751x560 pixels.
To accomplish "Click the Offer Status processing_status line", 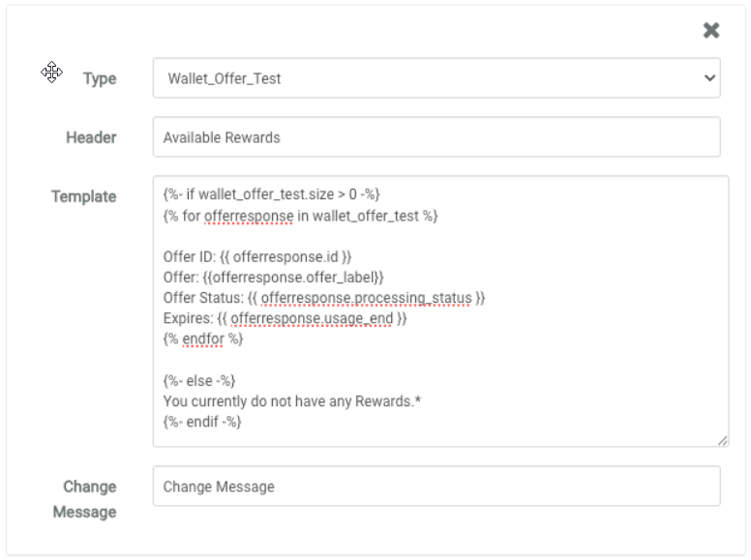I will pos(324,298).
